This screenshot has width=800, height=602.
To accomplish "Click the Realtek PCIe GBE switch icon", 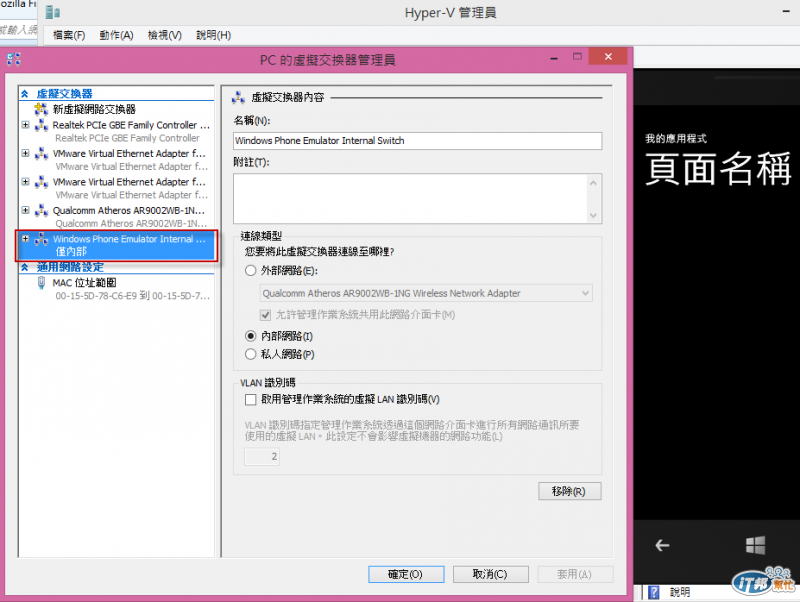I will pyautogui.click(x=41, y=124).
